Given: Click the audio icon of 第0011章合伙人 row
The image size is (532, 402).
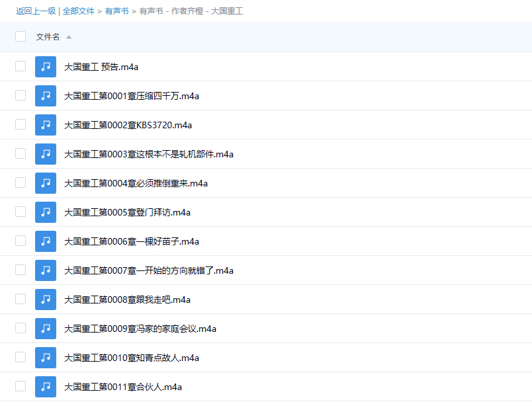Looking at the screenshot, I should [46, 387].
